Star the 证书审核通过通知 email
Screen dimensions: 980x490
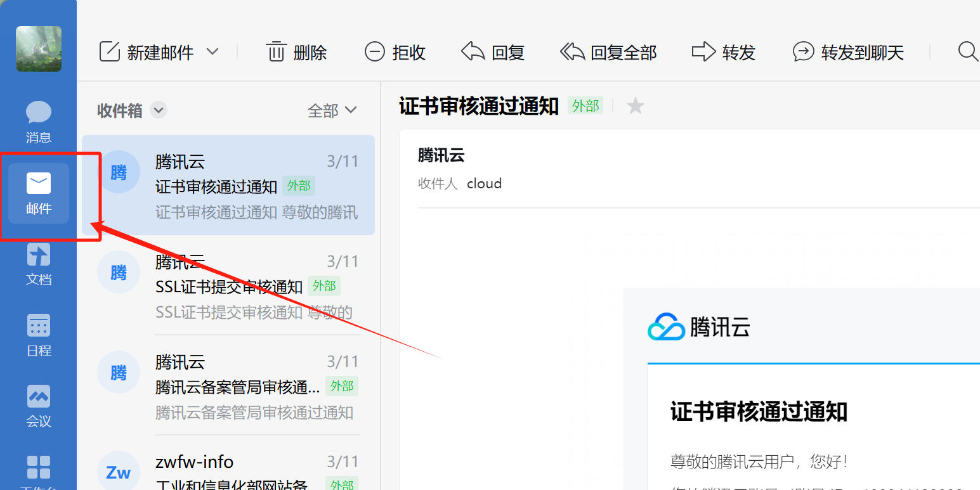[635, 106]
